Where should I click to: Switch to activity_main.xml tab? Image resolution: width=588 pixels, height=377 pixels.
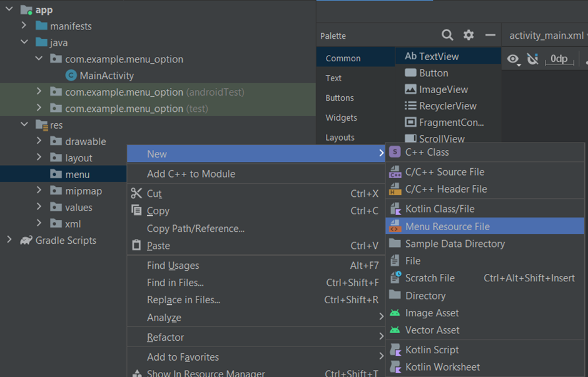(x=546, y=35)
